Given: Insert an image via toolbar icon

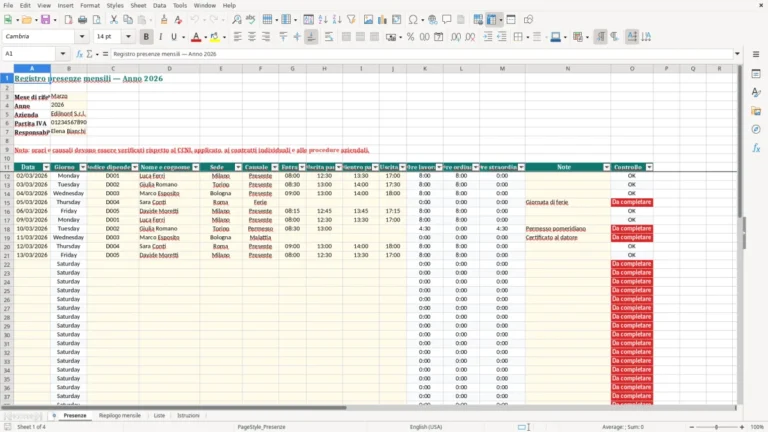Looking at the screenshot, I should pyautogui.click(x=368, y=20).
